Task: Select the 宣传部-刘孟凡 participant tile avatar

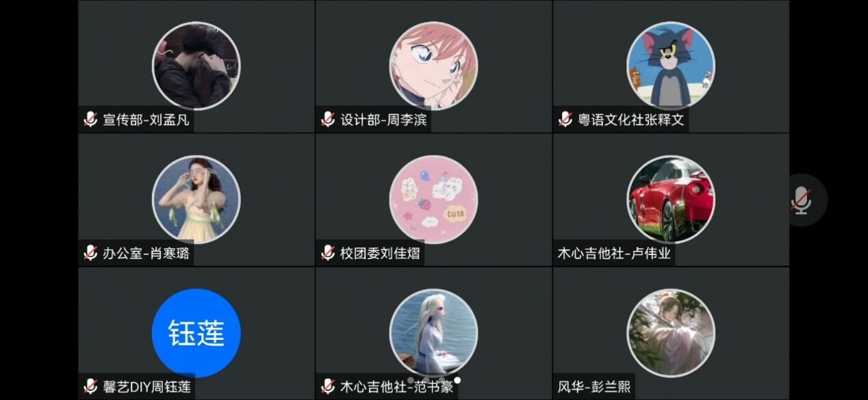Action: click(196, 66)
